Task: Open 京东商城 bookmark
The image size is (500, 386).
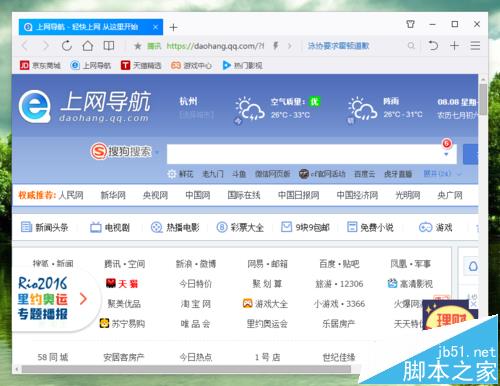Action: 40,65
